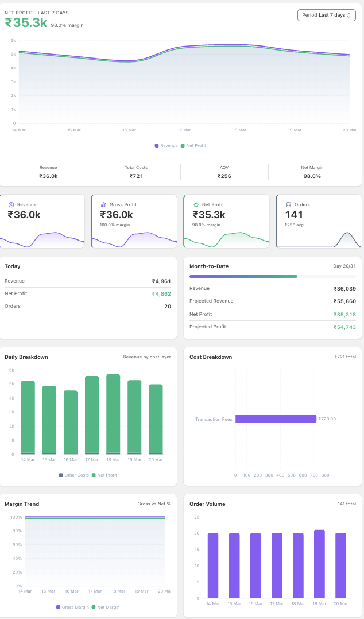Click the Orders box icon
The width and height of the screenshot is (364, 619).
click(x=289, y=204)
